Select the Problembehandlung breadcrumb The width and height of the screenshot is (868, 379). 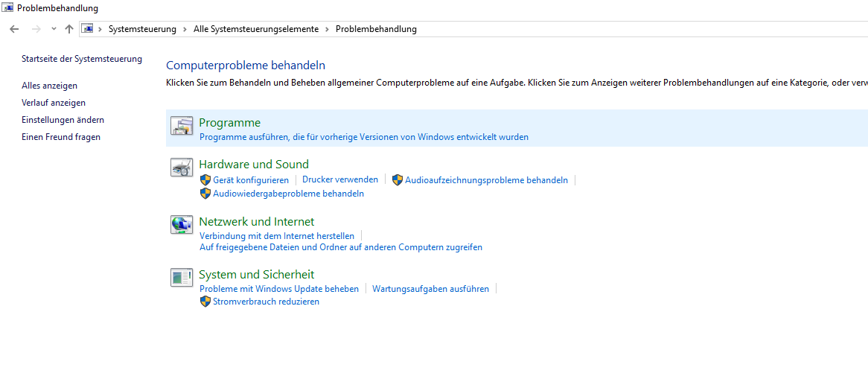376,29
